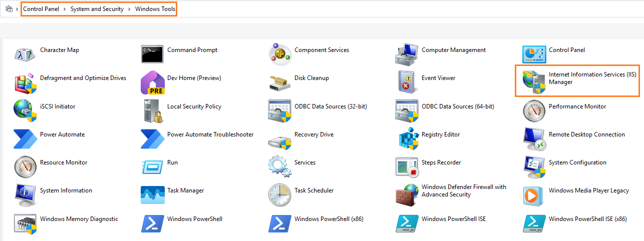Open the Windows PowerShell ISE (x86) icon
Image resolution: width=644 pixels, height=241 pixels.
pyautogui.click(x=534, y=222)
